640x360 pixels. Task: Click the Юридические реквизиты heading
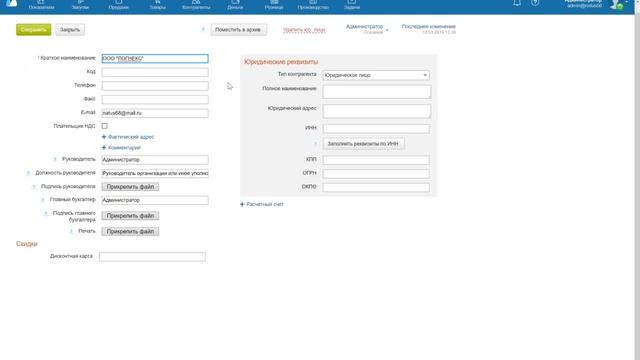pos(281,62)
